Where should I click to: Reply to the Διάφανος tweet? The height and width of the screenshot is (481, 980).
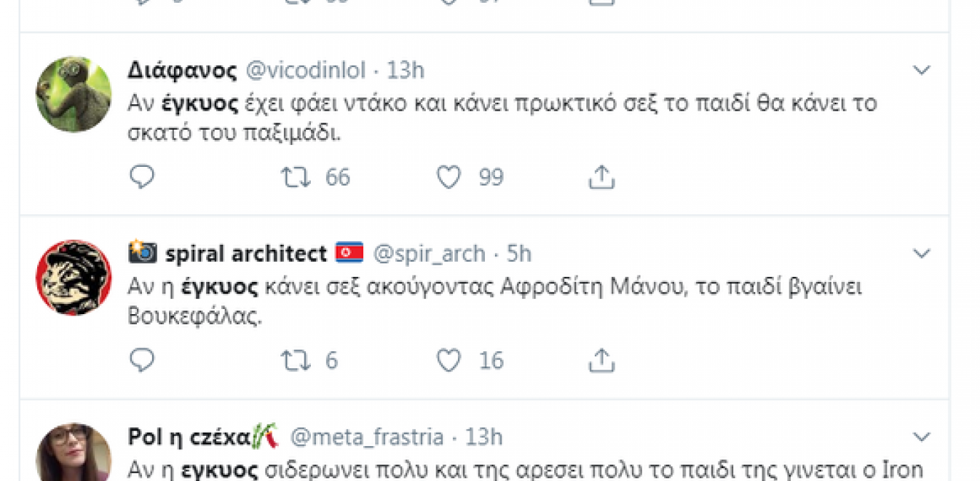[142, 177]
